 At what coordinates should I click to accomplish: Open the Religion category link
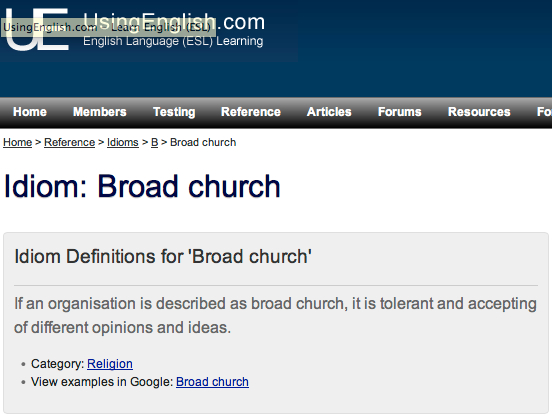point(110,364)
